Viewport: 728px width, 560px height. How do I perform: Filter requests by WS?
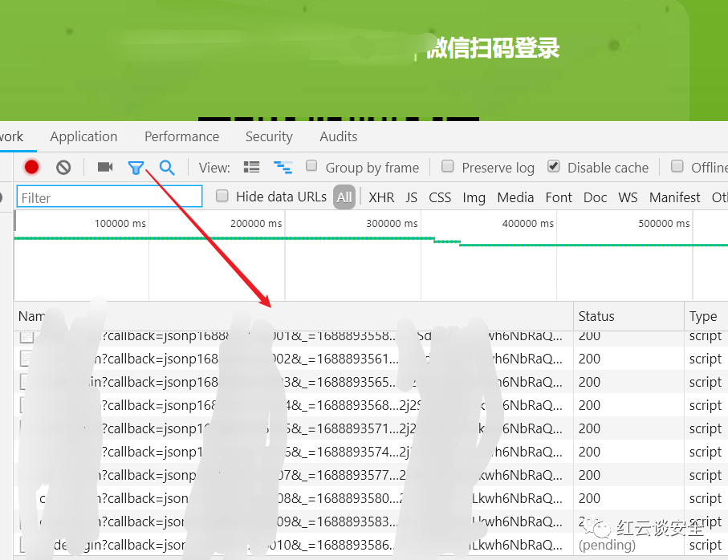pos(628,197)
